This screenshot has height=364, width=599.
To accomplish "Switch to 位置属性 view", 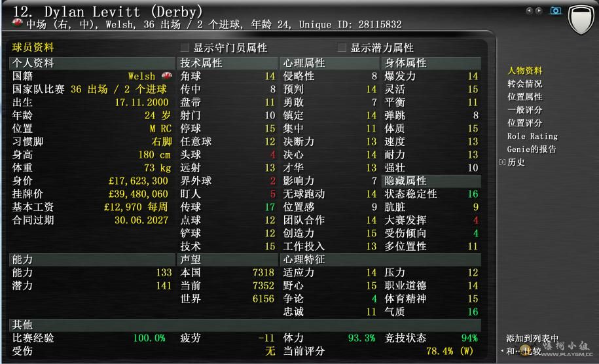I will (x=524, y=97).
